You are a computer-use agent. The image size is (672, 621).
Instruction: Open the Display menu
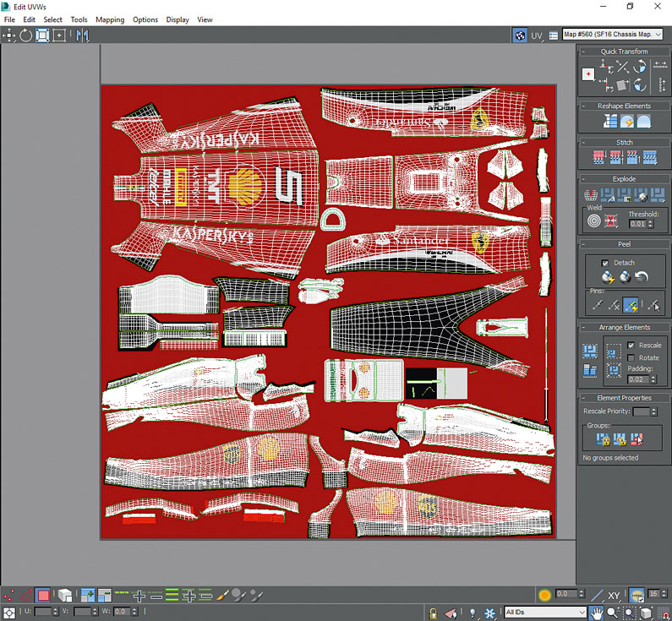tap(178, 19)
